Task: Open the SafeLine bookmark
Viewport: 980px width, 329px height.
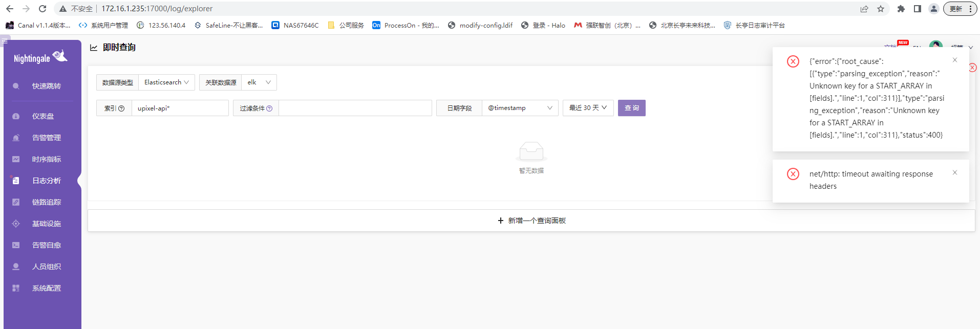Action: point(228,25)
